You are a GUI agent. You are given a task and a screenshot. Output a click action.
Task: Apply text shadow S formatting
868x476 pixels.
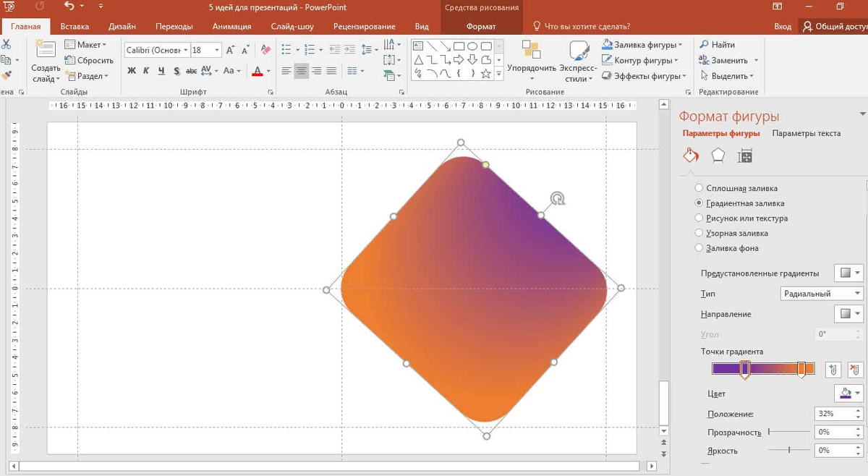click(x=176, y=71)
